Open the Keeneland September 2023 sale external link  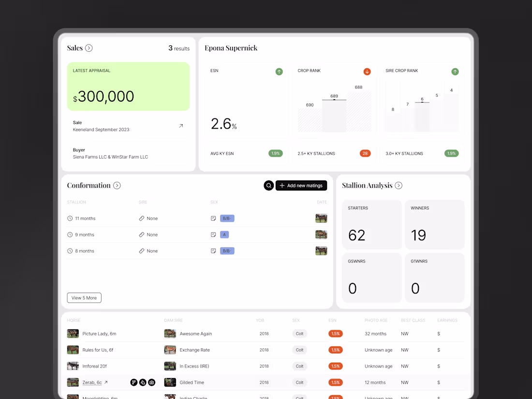pyautogui.click(x=181, y=125)
